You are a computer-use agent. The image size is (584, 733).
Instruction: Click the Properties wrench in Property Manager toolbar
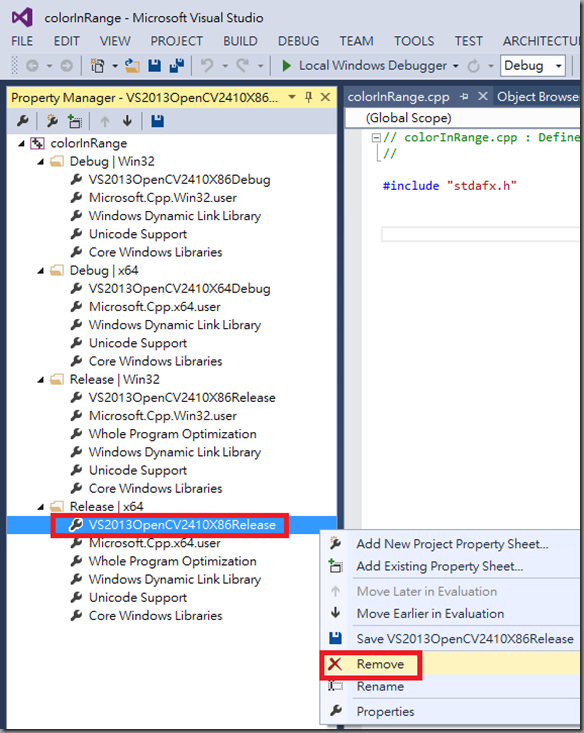click(x=22, y=122)
